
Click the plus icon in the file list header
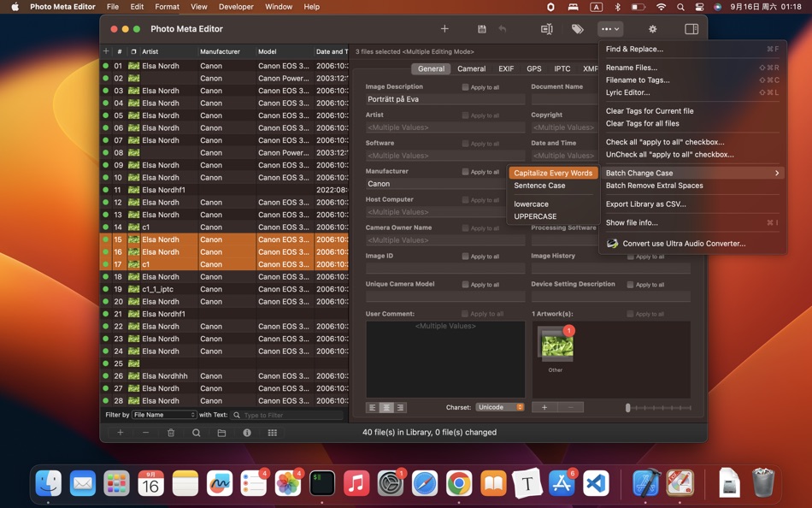106,50
